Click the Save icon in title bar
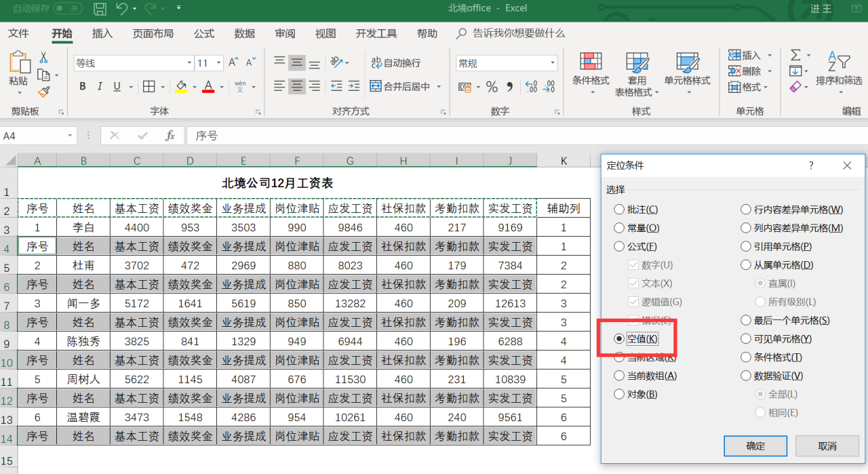The height and width of the screenshot is (474, 868). tap(100, 9)
